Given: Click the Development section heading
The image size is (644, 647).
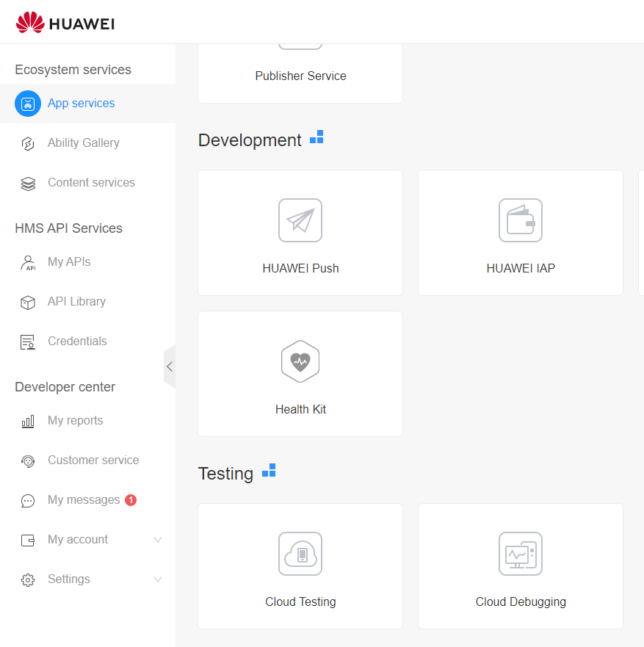Looking at the screenshot, I should (x=250, y=140).
